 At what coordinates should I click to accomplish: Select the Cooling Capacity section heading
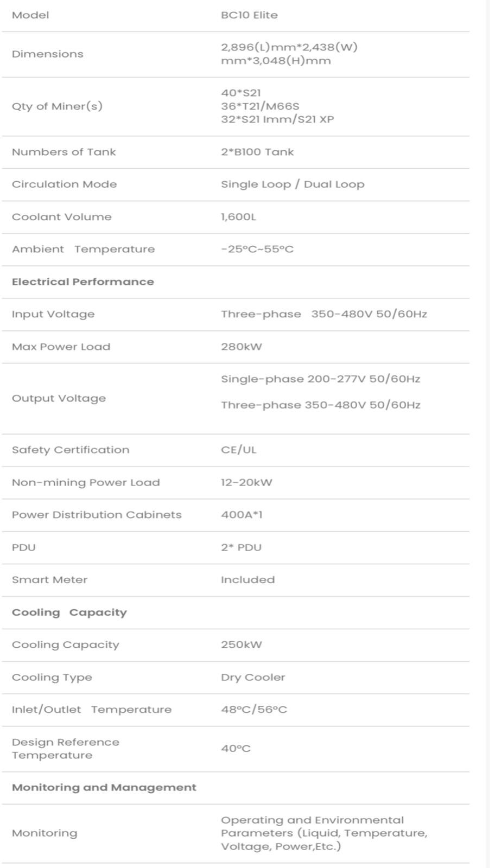[69, 612]
